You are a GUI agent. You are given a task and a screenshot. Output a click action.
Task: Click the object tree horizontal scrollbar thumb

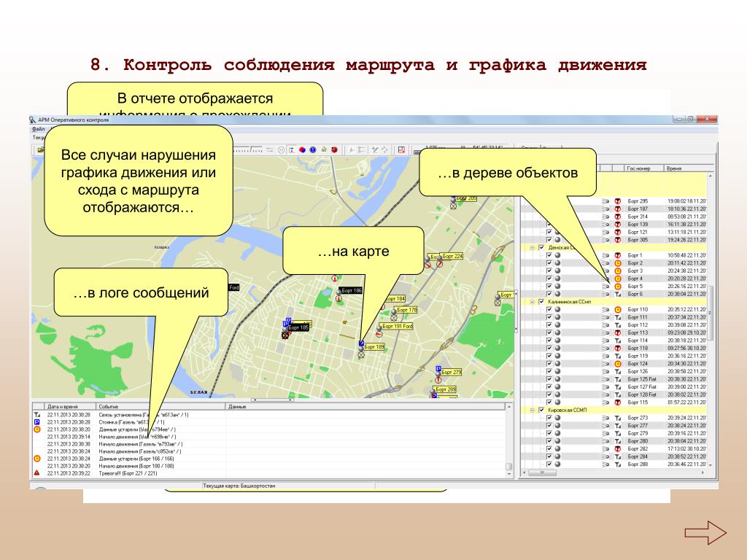tap(542, 472)
